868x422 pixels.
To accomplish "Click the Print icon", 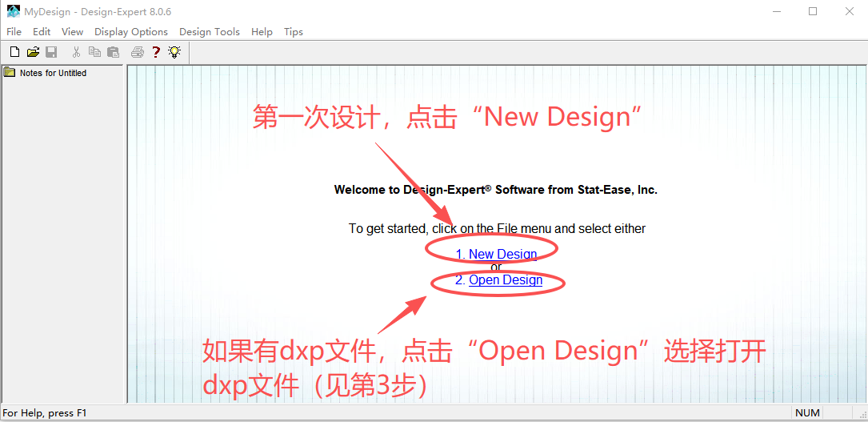I will tap(138, 52).
